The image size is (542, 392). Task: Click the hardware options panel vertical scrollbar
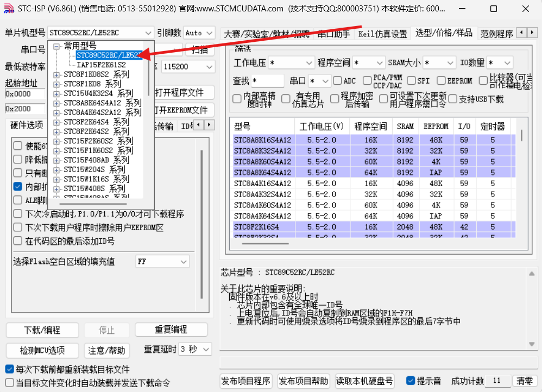(x=202, y=225)
